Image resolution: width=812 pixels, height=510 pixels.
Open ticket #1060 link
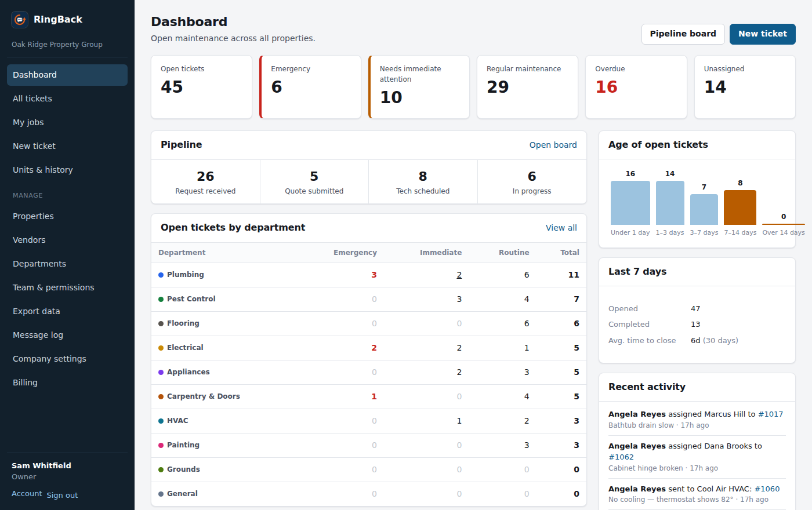click(x=767, y=489)
